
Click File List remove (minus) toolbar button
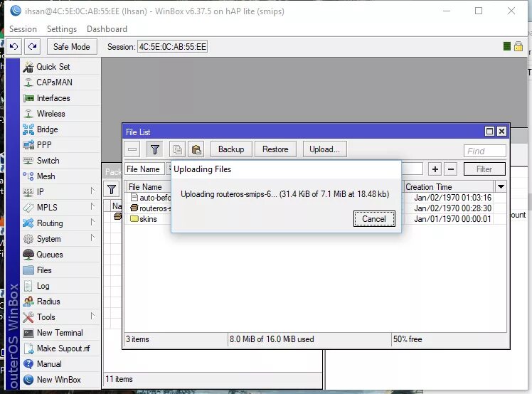coord(132,149)
